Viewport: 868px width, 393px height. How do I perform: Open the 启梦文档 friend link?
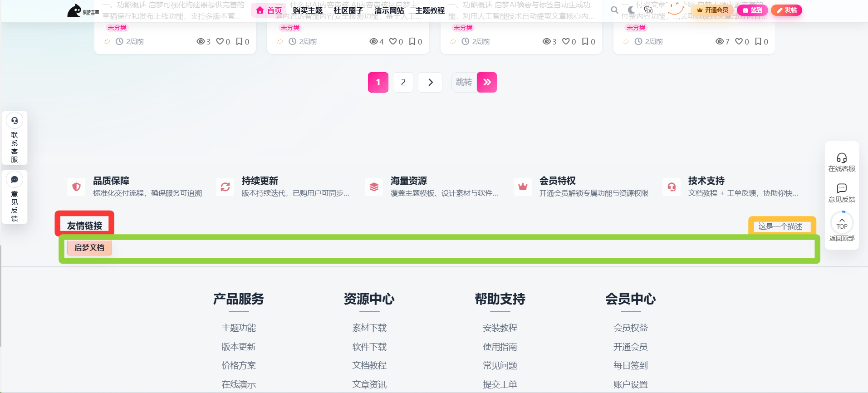pos(89,247)
